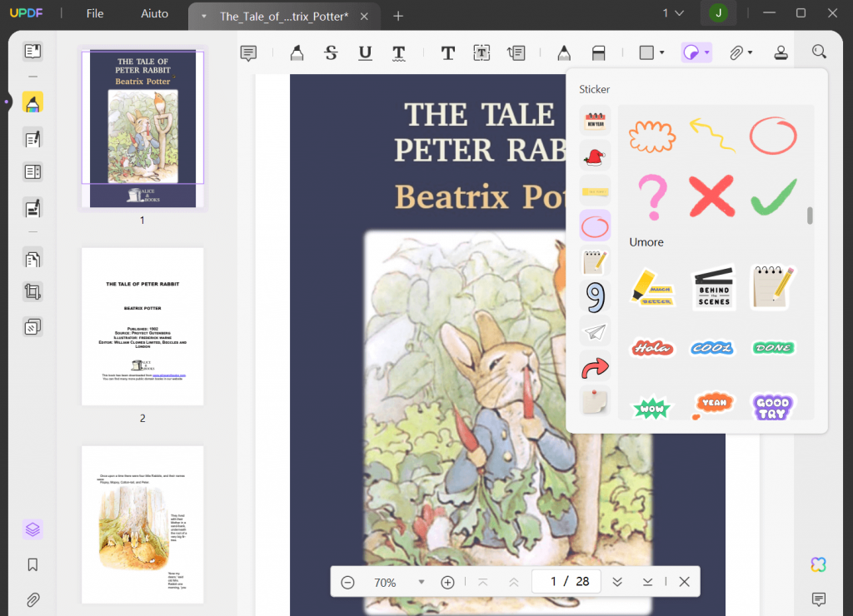Open the stamp tool
Viewport: 853px width, 616px height.
click(x=781, y=52)
